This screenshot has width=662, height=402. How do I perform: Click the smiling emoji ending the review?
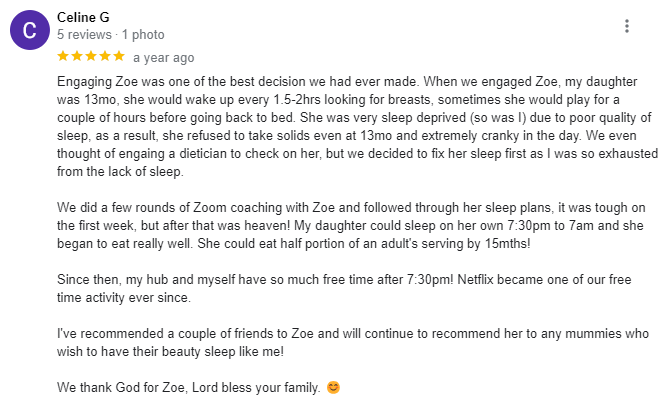333,387
